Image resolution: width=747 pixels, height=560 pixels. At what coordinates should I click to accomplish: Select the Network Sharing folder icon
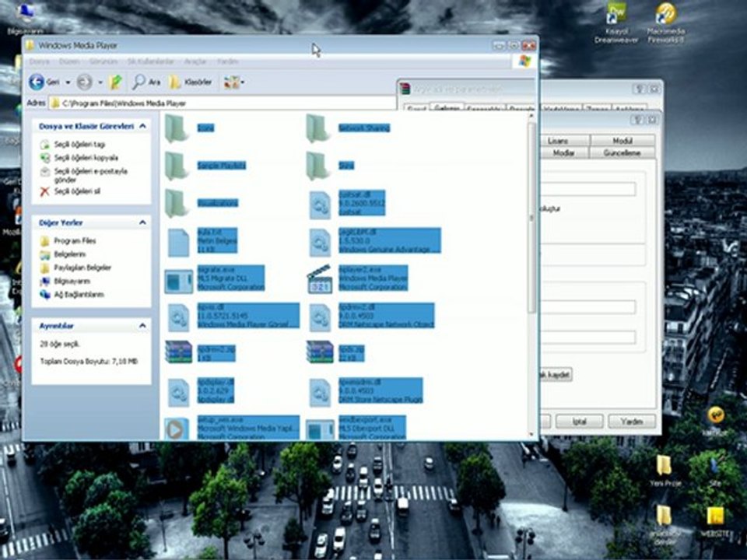tap(317, 128)
